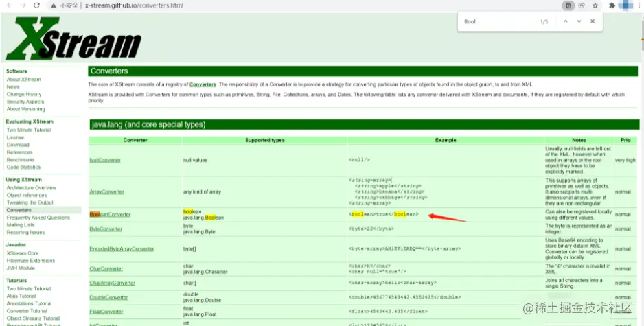This screenshot has width=644, height=326.
Task: Open the Hibernate Extensions javadoc link
Action: [30, 260]
